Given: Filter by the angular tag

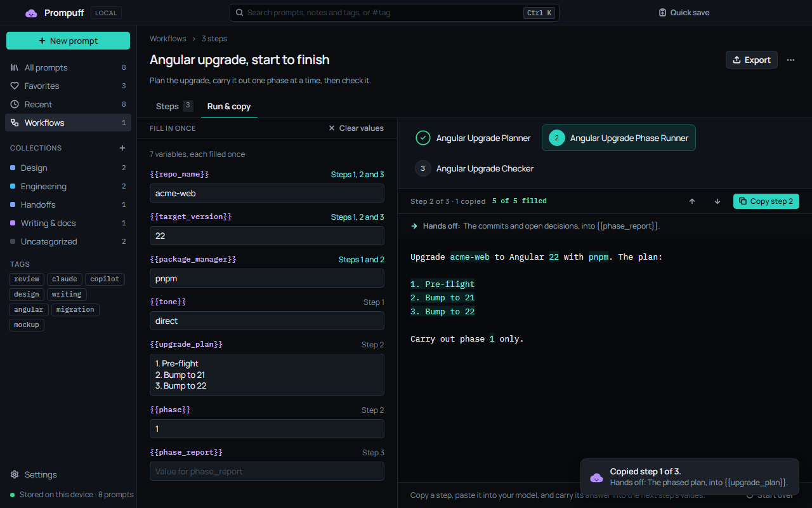Looking at the screenshot, I should [x=29, y=309].
